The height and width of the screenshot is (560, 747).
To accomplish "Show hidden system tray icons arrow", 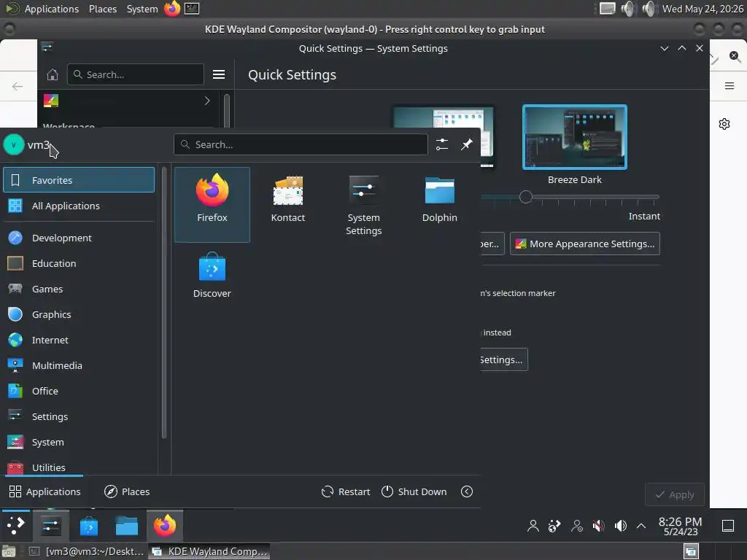I will pos(641,526).
